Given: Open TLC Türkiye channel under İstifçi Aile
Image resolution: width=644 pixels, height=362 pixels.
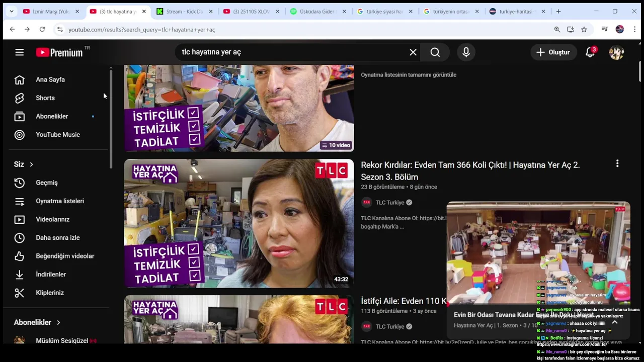Looking at the screenshot, I should point(390,327).
